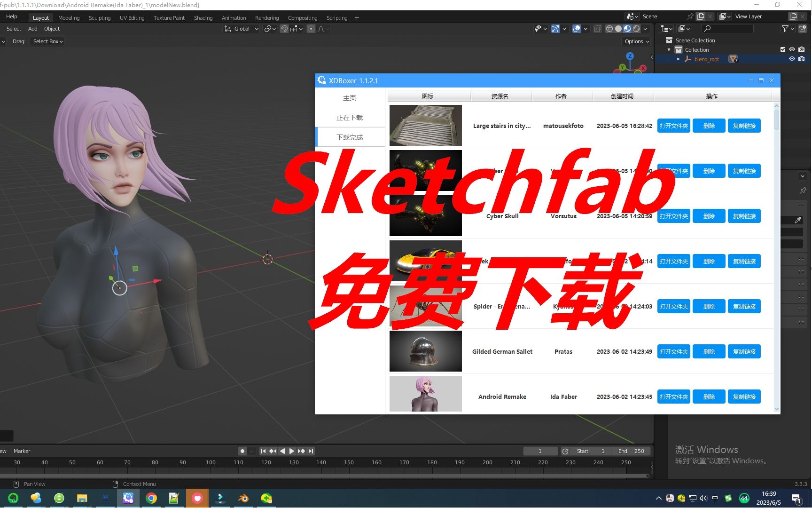Screen dimensions: 812x508
Task: Open the 主页 tab in XDBoxer
Action: click(350, 97)
